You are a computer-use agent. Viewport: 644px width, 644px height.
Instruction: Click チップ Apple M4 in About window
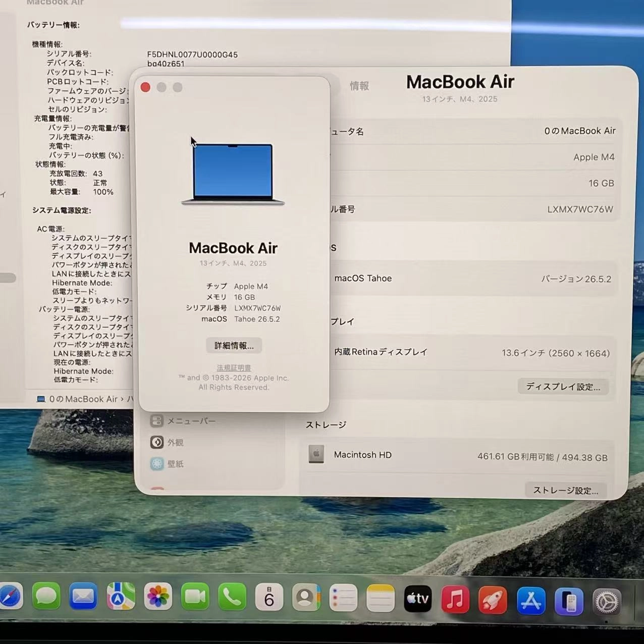click(237, 286)
